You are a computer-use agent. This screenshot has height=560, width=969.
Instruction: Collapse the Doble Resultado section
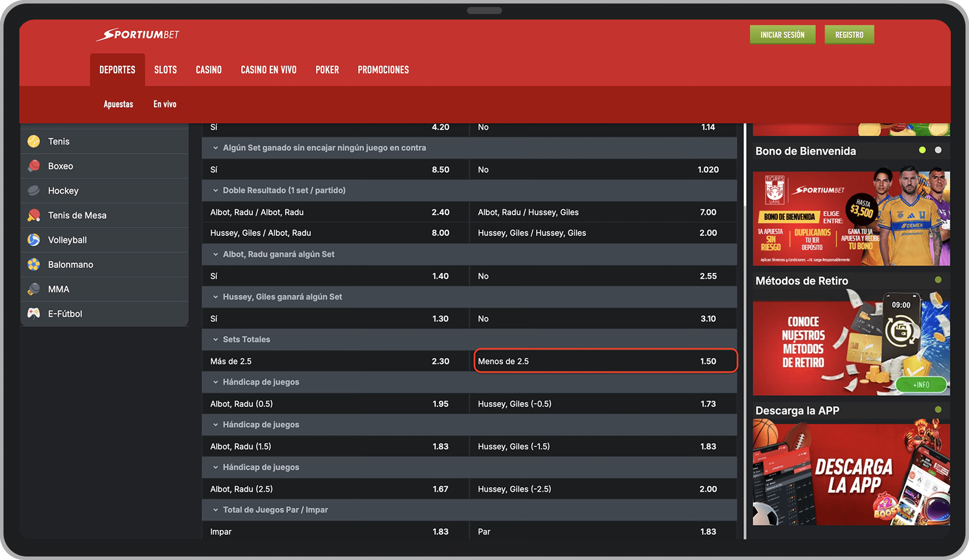pos(215,190)
